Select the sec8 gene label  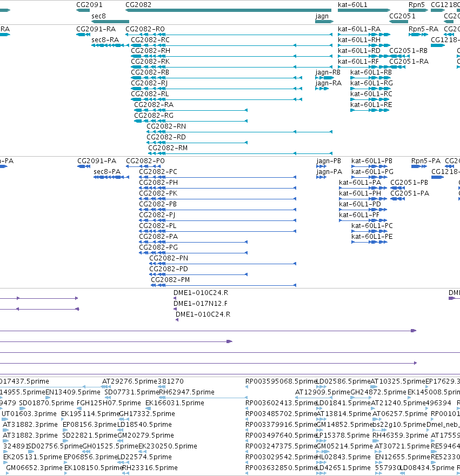tap(99, 16)
